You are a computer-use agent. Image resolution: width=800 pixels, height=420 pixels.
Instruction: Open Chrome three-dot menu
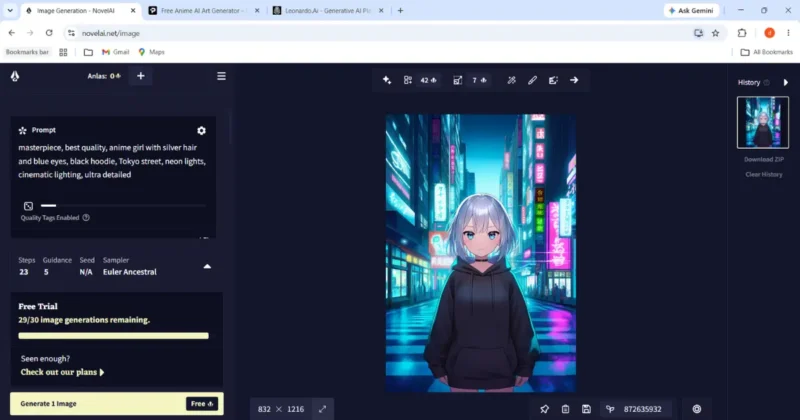[x=788, y=33]
